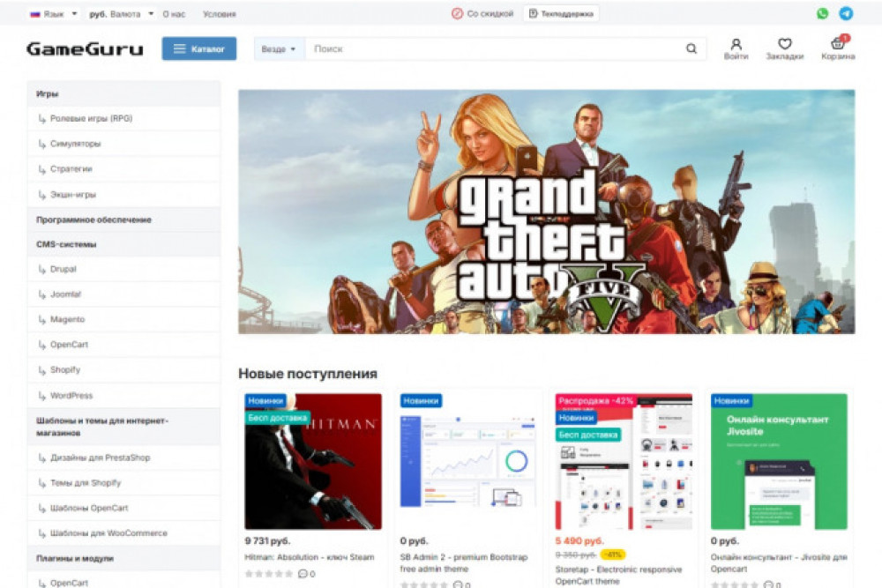Open the Корзина cart icon
The width and height of the screenshot is (882, 588).
838,48
